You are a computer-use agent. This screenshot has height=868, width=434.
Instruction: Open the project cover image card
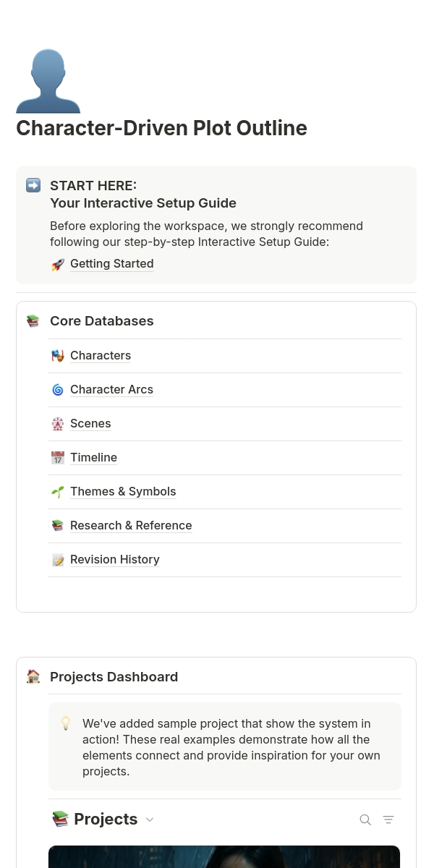(x=224, y=857)
